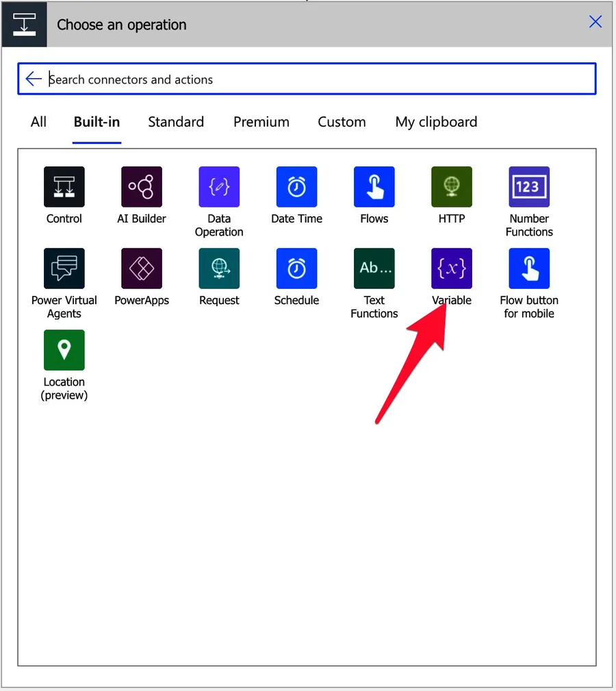Open the Date Time connector
The height and width of the screenshot is (691, 616).
(296, 187)
